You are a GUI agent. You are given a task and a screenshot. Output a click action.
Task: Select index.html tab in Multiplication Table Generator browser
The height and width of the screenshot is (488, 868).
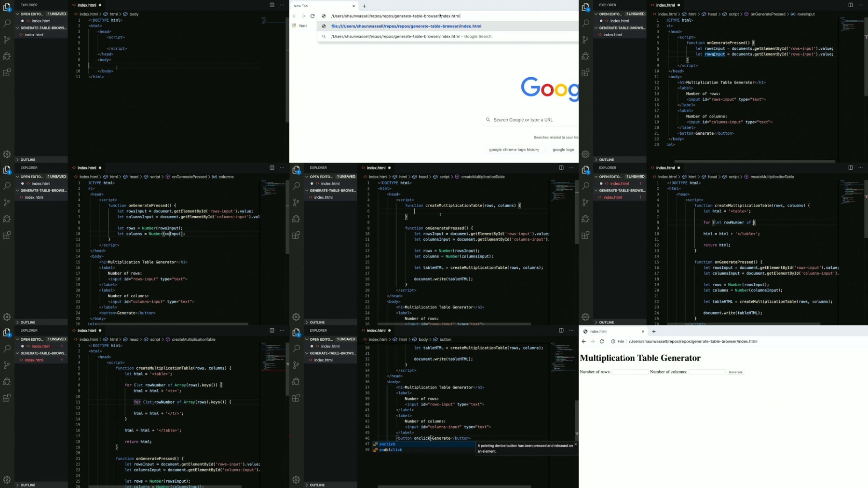[x=612, y=332]
